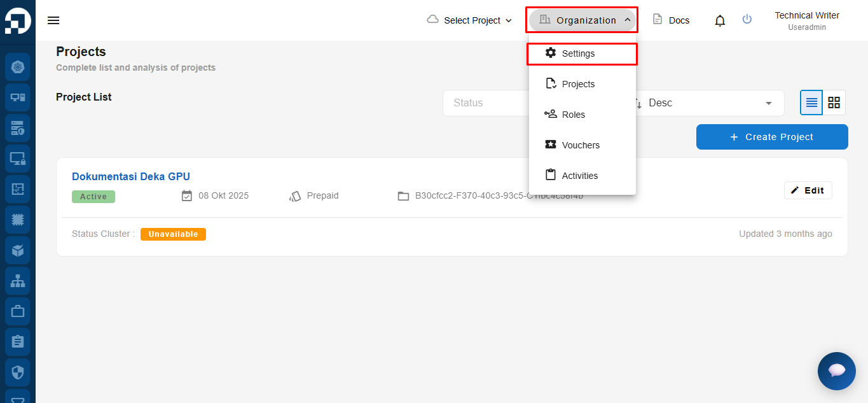Open the chip processor icon in sidebar
Image resolution: width=868 pixels, height=403 pixels.
[18, 220]
